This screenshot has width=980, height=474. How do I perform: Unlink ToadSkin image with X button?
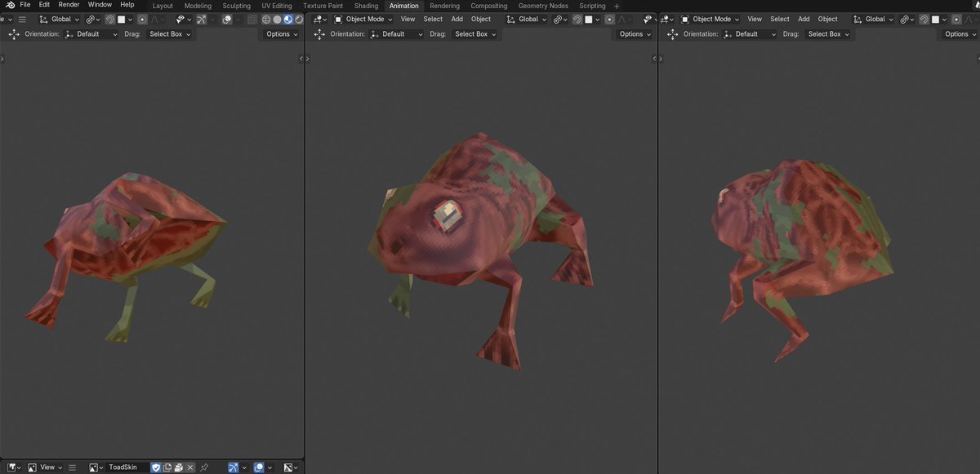point(190,467)
